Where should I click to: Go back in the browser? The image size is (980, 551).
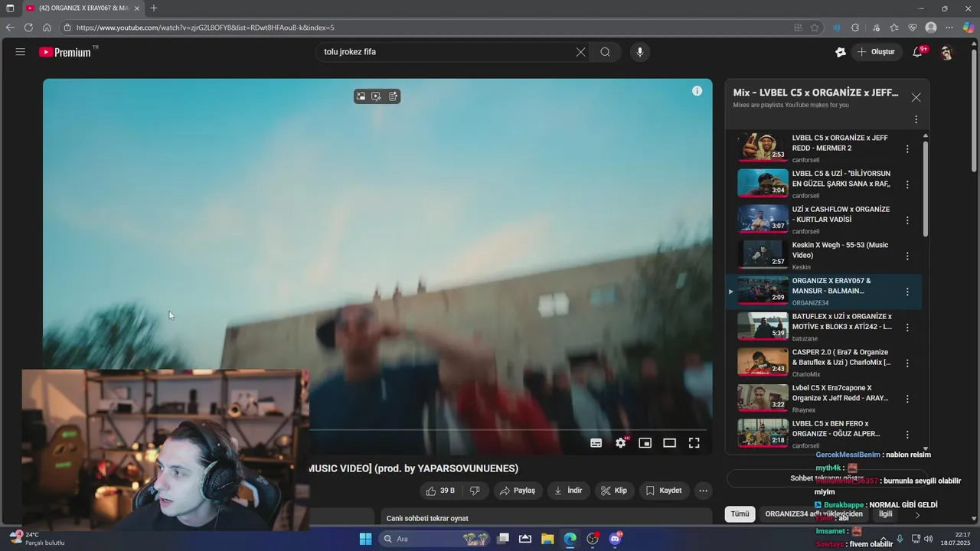(10, 28)
